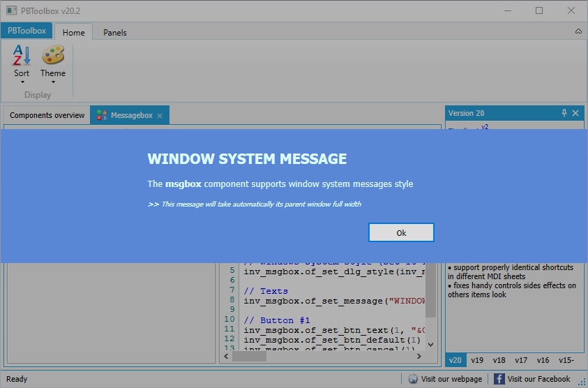Click the Theme palette icon
The height and width of the screenshot is (388, 588).
coord(53,56)
